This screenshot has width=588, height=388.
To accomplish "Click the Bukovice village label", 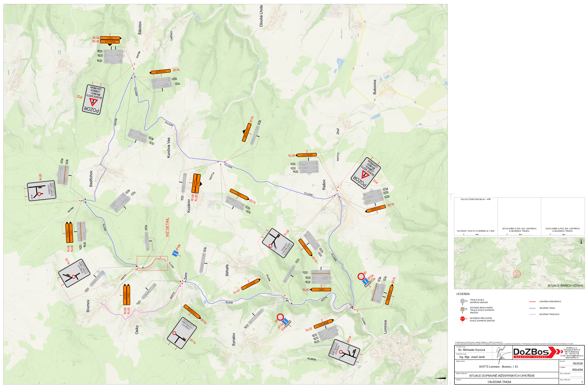I will pos(375,87).
